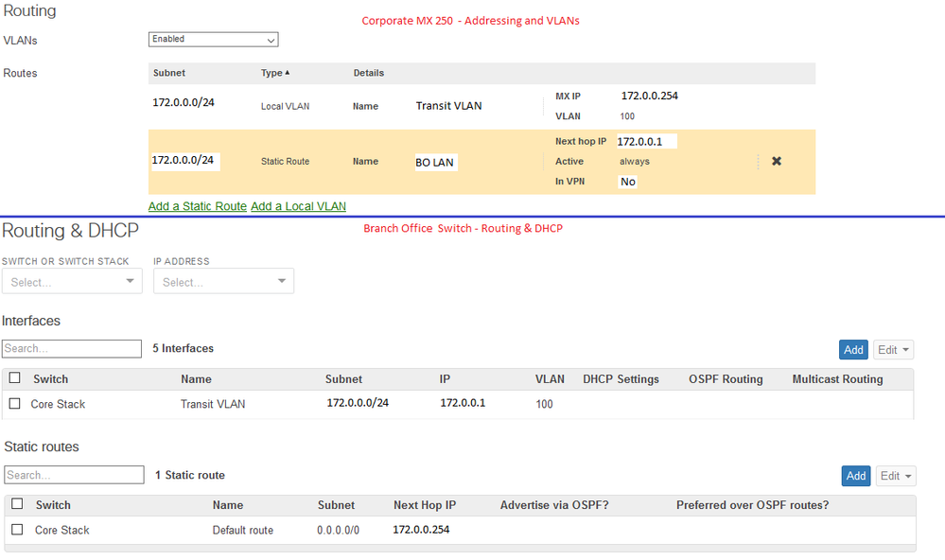Add a new static route with Add button
Image resolution: width=945 pixels, height=560 pixels.
(x=856, y=476)
